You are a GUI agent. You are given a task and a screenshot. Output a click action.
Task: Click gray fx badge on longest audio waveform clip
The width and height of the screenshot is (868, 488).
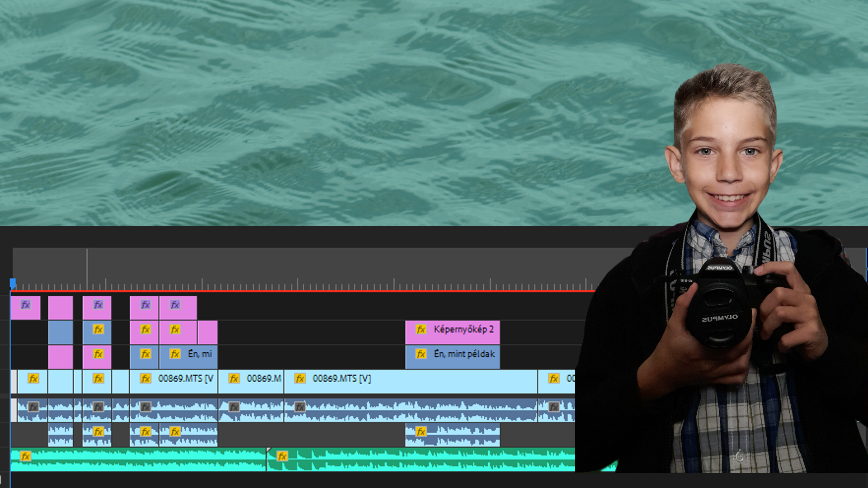(300, 407)
